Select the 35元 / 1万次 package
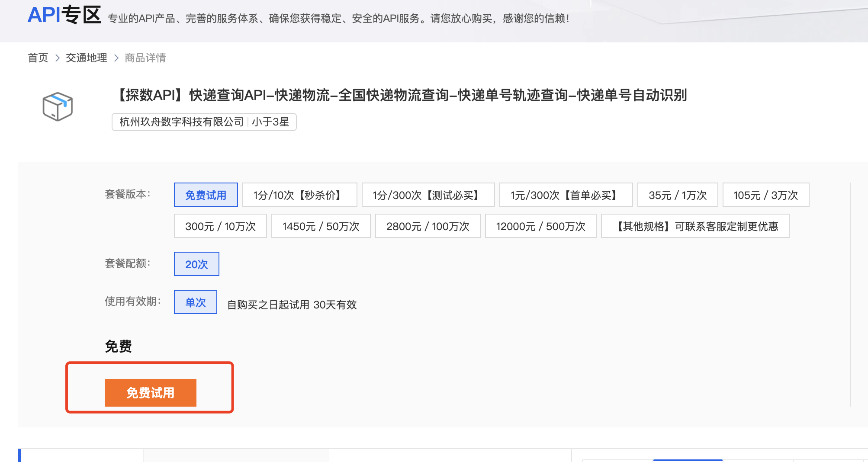Screen dimensions: 868x462 pos(678,195)
